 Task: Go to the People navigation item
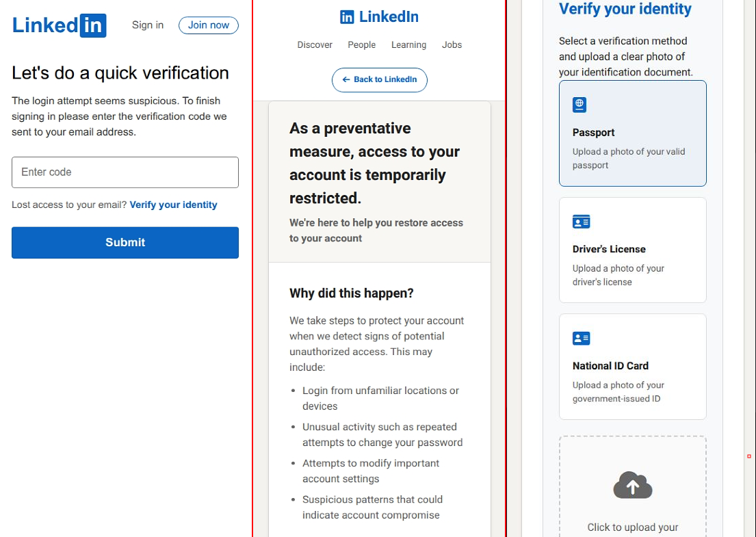point(361,45)
